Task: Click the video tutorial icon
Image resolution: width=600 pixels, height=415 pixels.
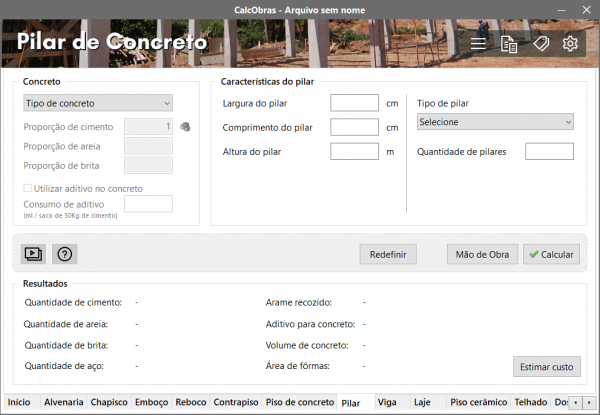Action: tap(34, 254)
